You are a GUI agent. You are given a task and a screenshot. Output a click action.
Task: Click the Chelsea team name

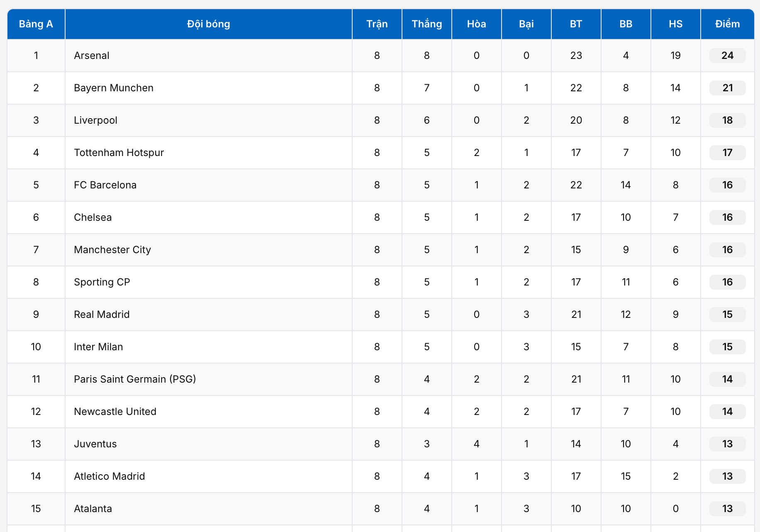tap(93, 217)
